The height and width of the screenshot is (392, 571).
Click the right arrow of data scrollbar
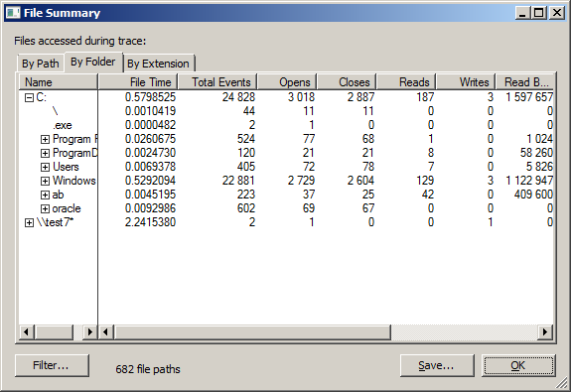pyautogui.click(x=545, y=331)
